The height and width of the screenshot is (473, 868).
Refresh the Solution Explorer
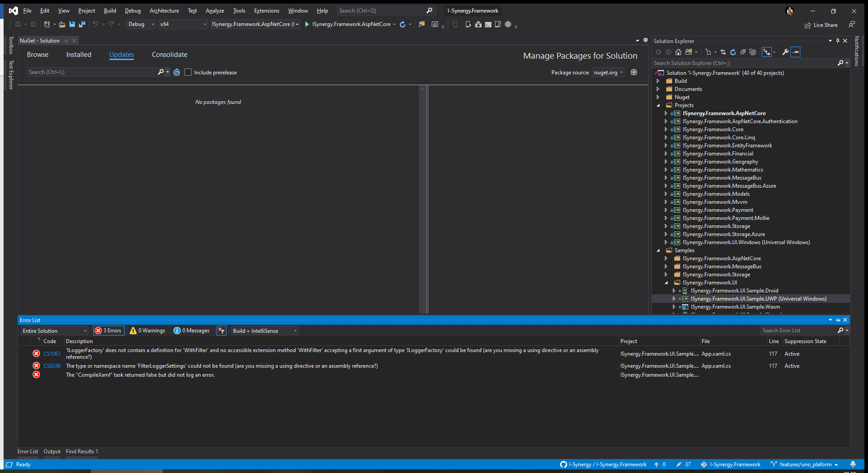point(733,52)
